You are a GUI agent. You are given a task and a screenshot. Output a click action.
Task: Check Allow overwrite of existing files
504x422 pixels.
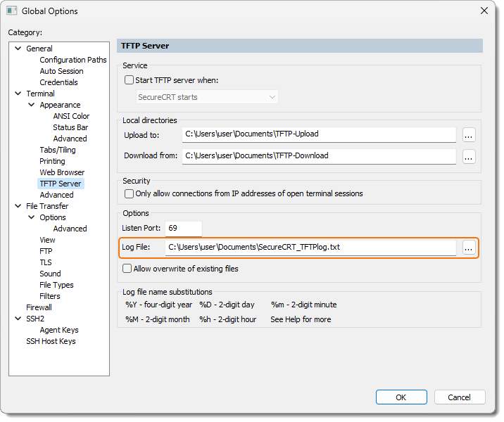coord(127,269)
